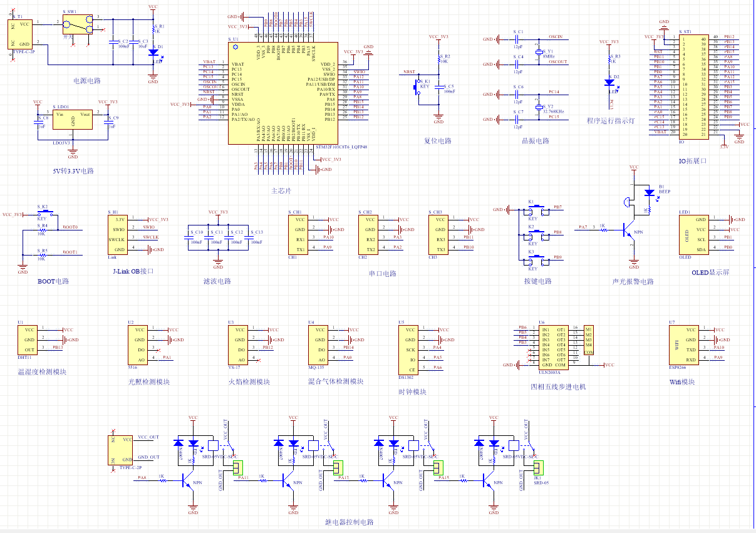Click the '混合气体检测模块' section title
756x533 pixels.
pos(336,381)
